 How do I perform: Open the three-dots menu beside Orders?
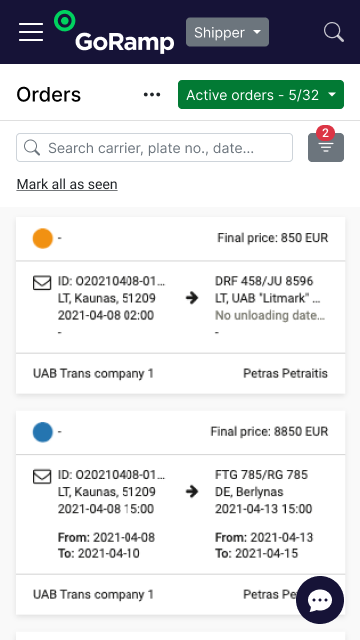(x=152, y=95)
